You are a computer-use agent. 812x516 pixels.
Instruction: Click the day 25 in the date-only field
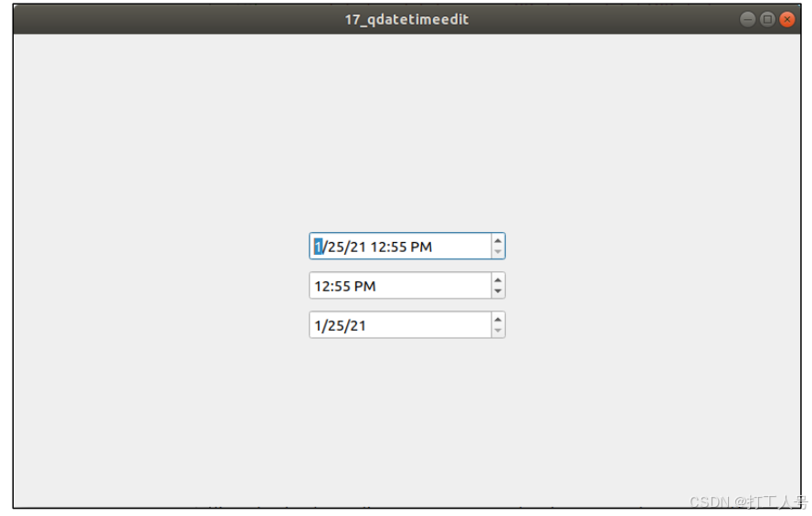tap(335, 325)
